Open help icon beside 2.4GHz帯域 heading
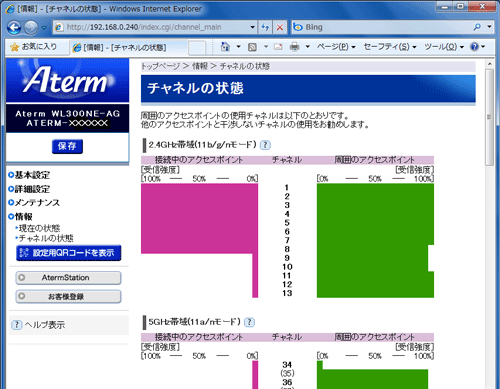500x389 pixels. click(265, 145)
